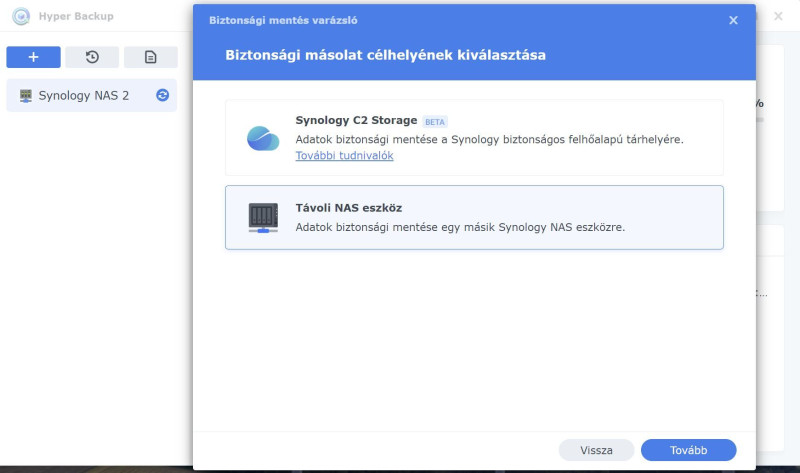This screenshot has height=473, width=800.
Task: Click the Távoli NAS description text
Action: tap(460, 227)
